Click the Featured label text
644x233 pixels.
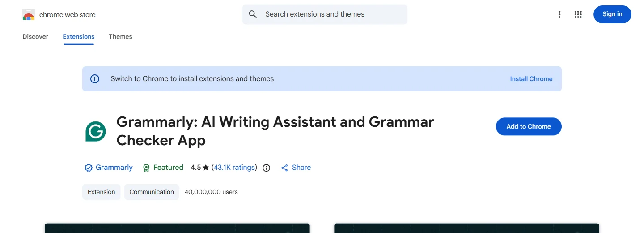click(x=168, y=168)
